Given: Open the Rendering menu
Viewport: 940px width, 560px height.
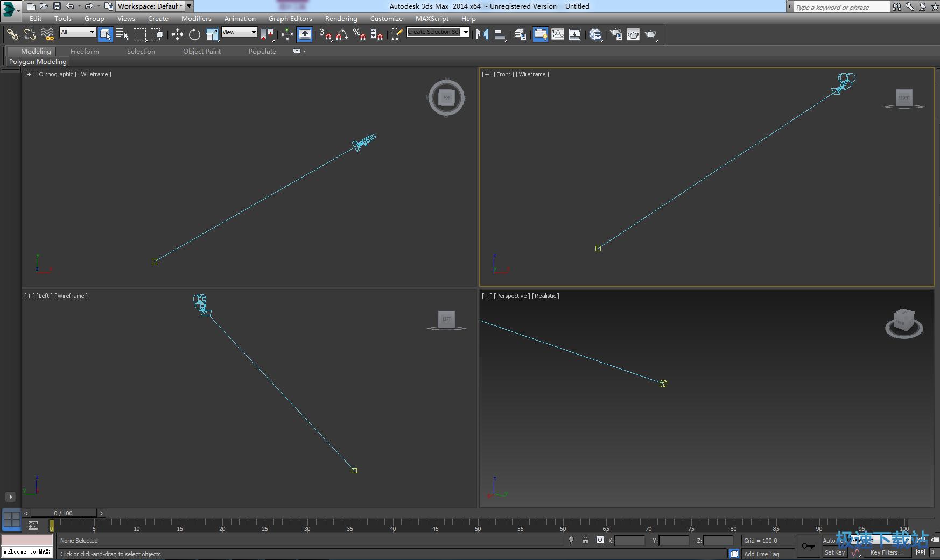Looking at the screenshot, I should point(341,18).
